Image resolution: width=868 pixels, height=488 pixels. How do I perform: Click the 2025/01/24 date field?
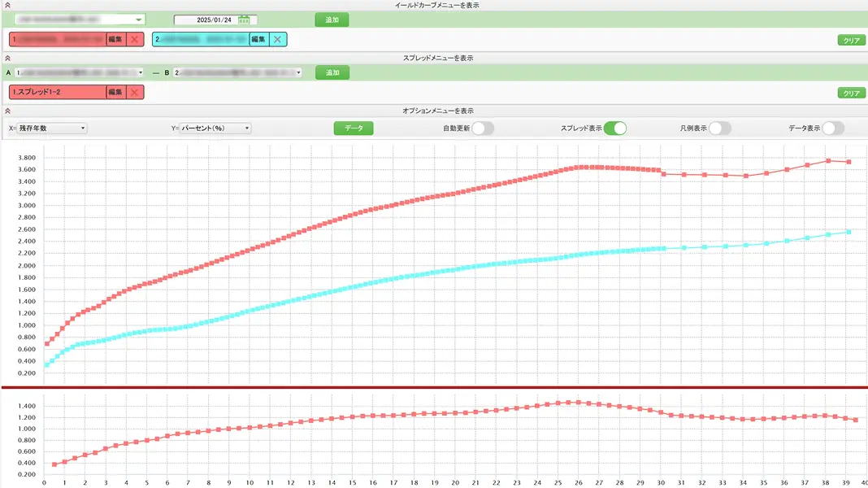[x=215, y=20]
